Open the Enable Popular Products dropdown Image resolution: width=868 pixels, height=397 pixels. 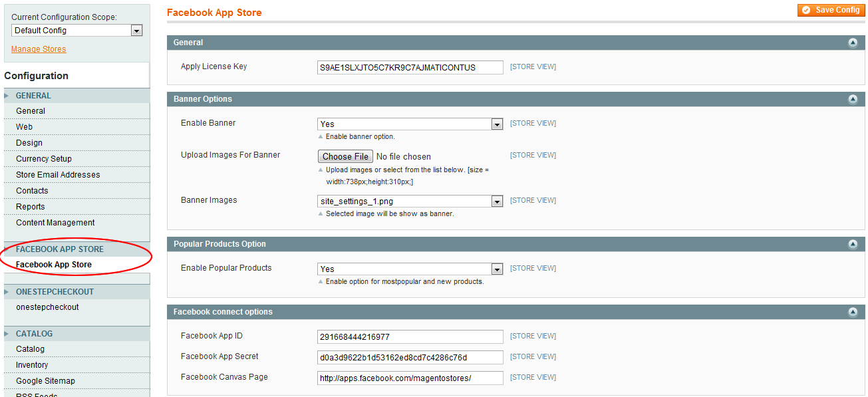(410, 269)
